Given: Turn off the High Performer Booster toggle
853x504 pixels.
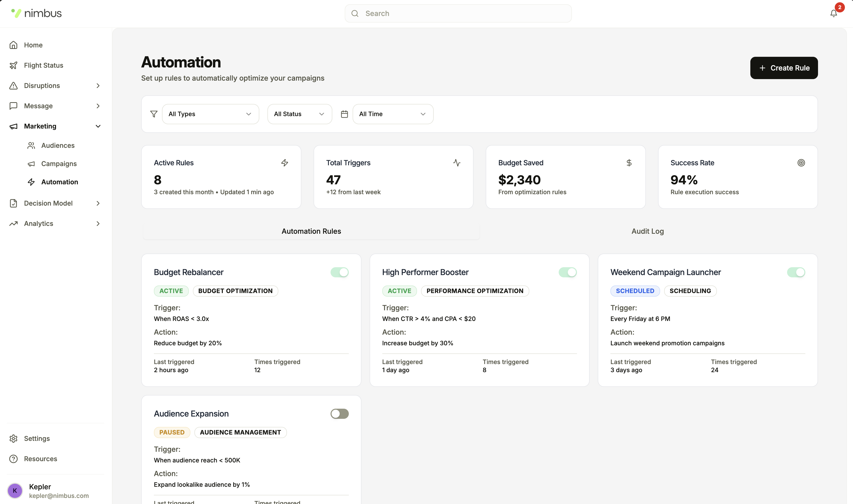Looking at the screenshot, I should coord(567,272).
